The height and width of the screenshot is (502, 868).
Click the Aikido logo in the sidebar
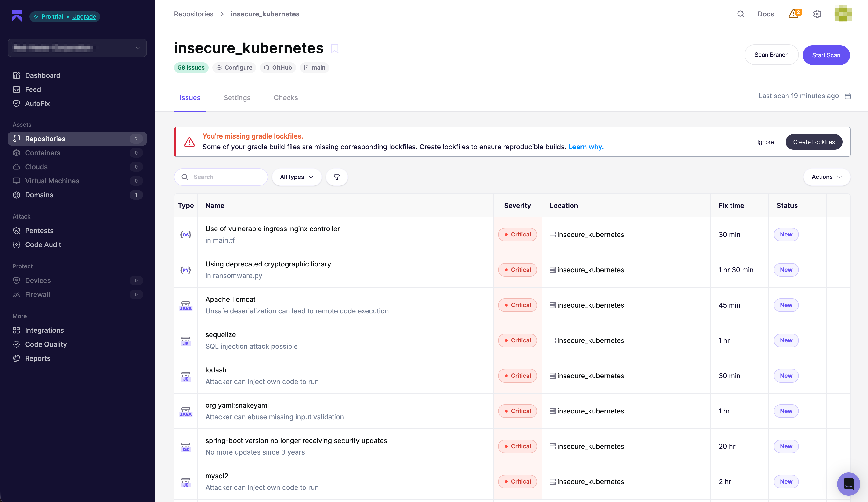[16, 16]
